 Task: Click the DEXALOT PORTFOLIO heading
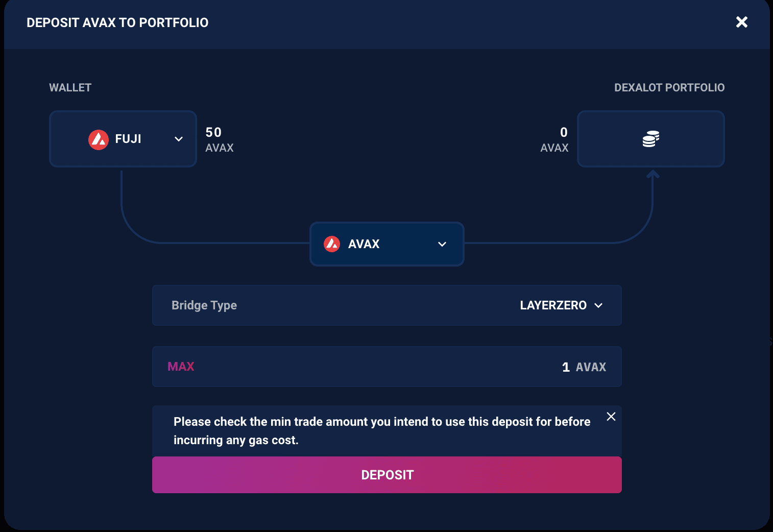pyautogui.click(x=669, y=88)
